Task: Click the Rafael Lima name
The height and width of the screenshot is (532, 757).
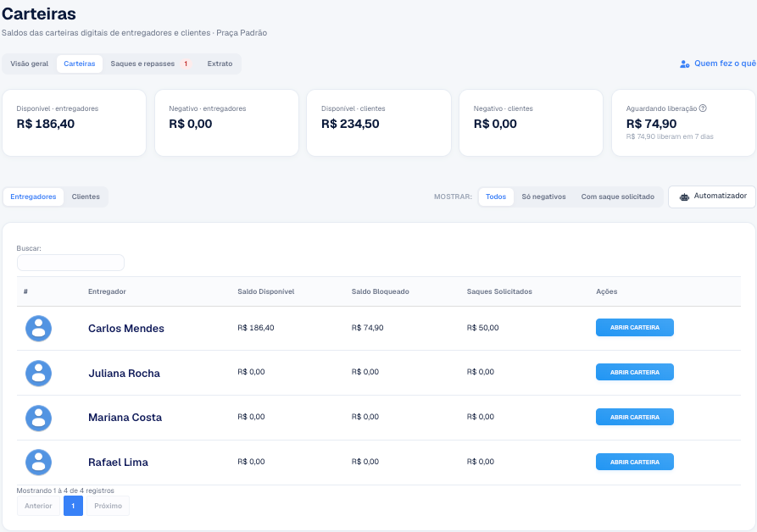Action: tap(119, 462)
